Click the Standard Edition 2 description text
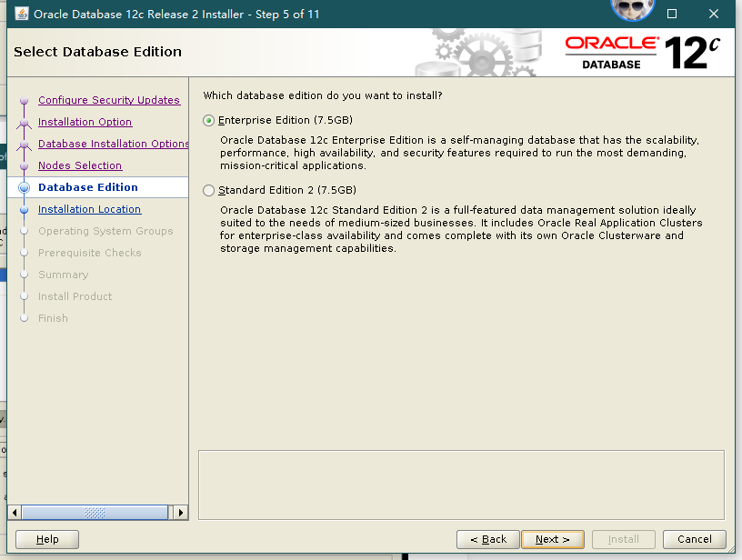This screenshot has height=560, width=742. pos(461,229)
